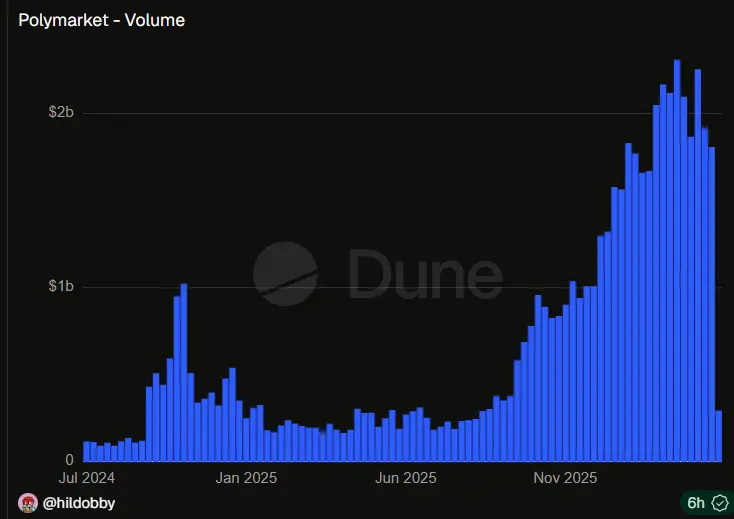Image resolution: width=734 pixels, height=519 pixels.
Task: Click the verified checkmark icon beside 6h
Action: [x=719, y=503]
